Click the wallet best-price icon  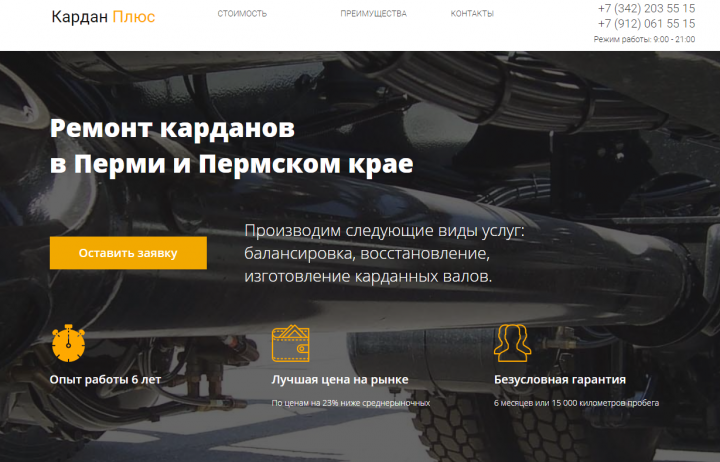point(291,343)
